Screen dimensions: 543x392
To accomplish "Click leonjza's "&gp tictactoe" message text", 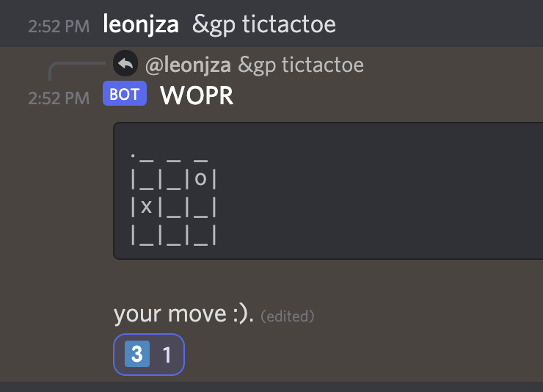I will (x=263, y=24).
